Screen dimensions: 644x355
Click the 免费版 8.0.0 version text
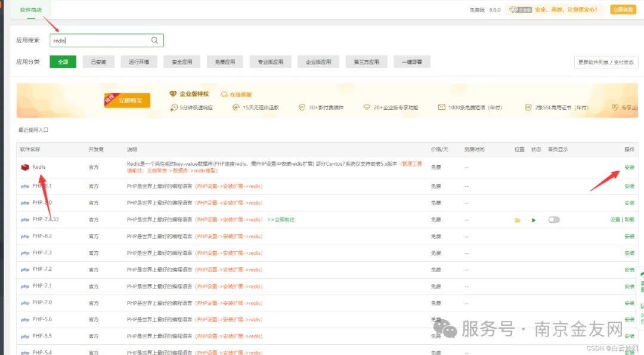click(485, 10)
